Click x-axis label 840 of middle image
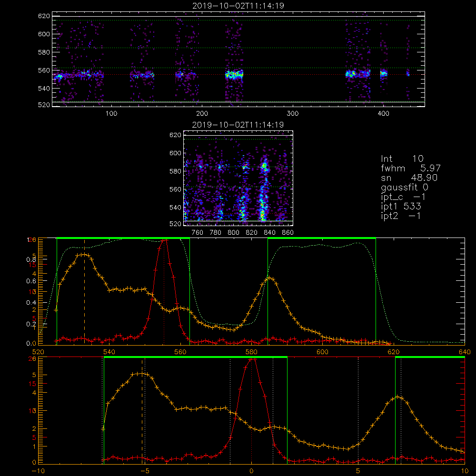This screenshot has width=476, height=476. (x=269, y=233)
